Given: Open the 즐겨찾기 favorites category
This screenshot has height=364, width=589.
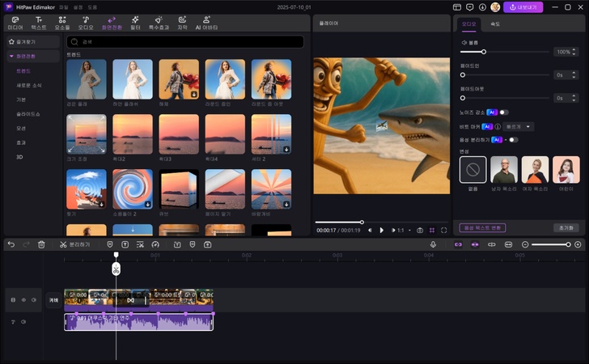Looking at the screenshot, I should pyautogui.click(x=33, y=42).
